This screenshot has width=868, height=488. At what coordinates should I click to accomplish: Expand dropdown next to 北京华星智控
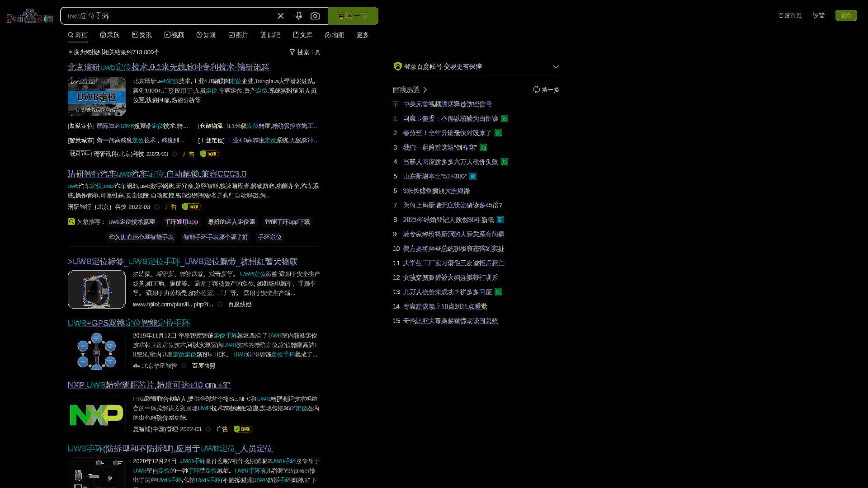tap(184, 366)
